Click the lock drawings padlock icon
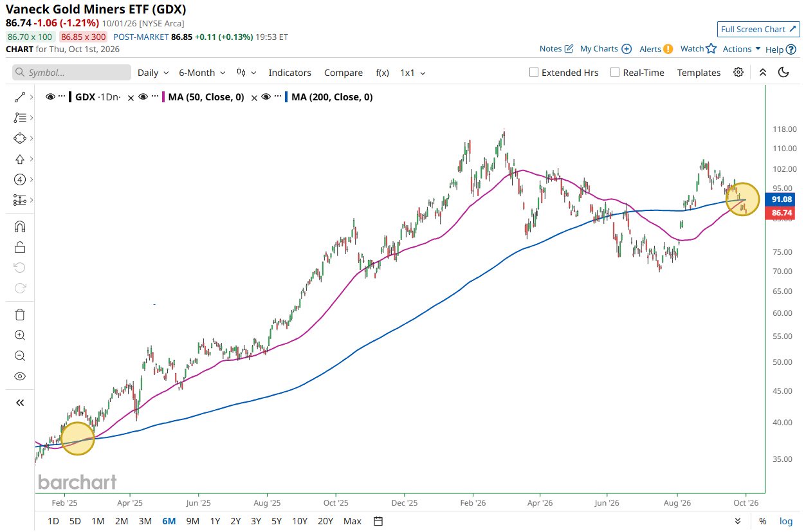 (19, 247)
